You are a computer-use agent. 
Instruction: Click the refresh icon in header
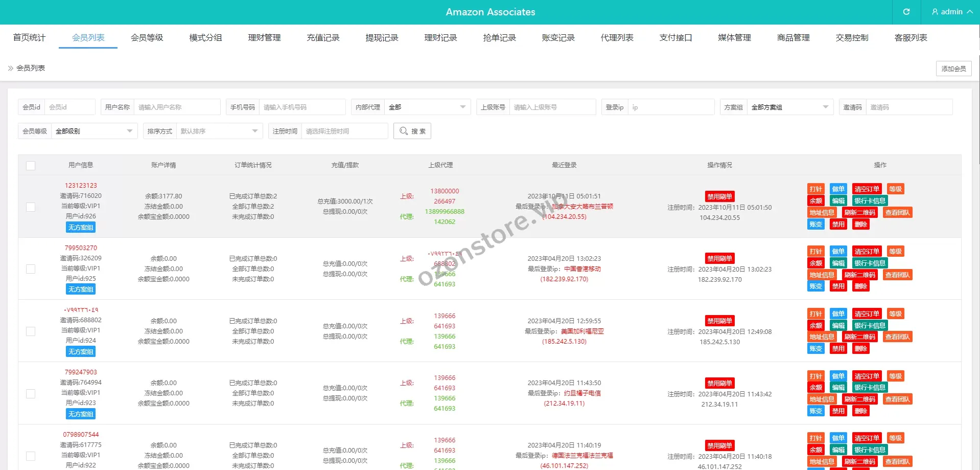pos(906,12)
